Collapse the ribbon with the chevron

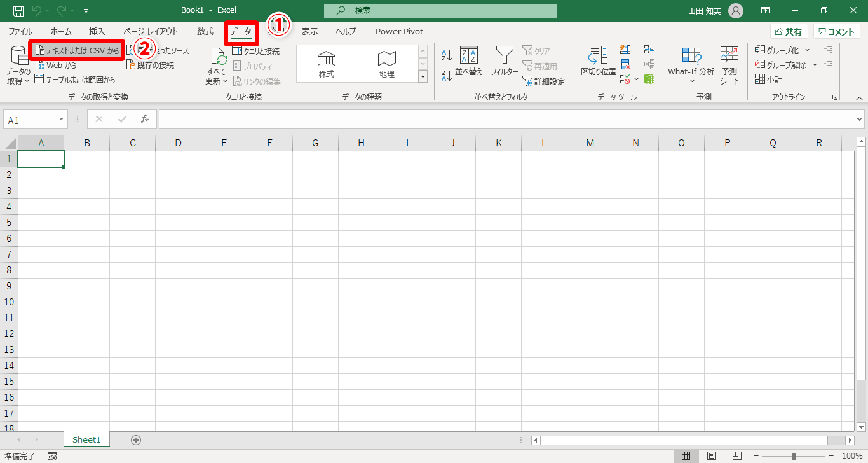tap(859, 98)
